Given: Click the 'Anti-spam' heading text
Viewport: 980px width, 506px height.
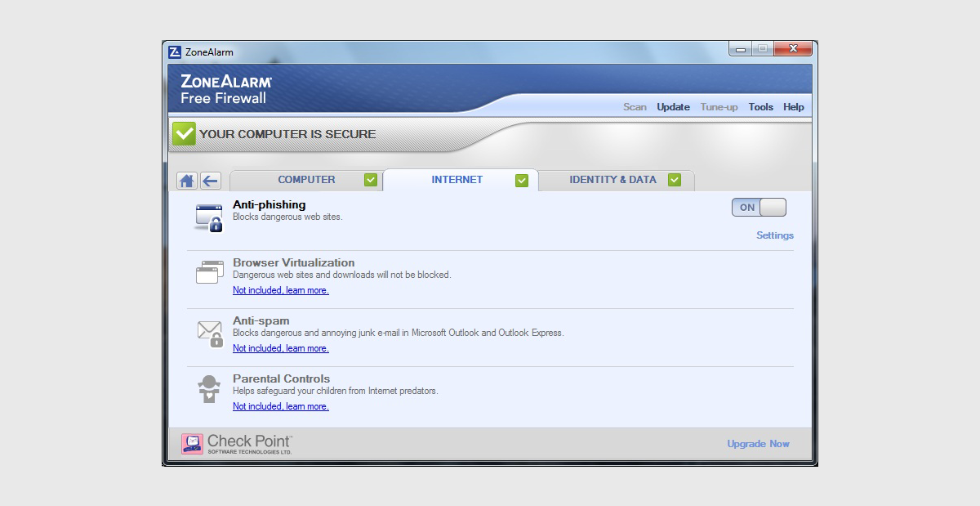Looking at the screenshot, I should (x=261, y=320).
